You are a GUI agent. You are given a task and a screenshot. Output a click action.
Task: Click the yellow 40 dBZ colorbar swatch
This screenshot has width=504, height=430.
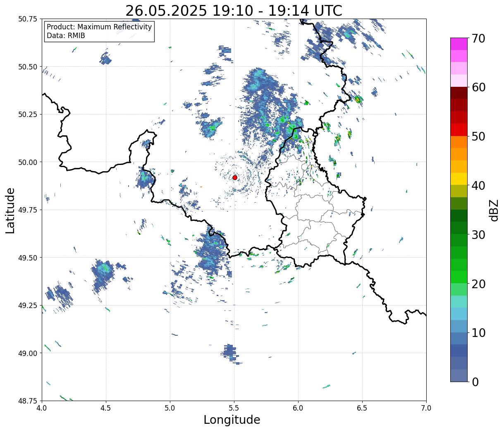(459, 179)
